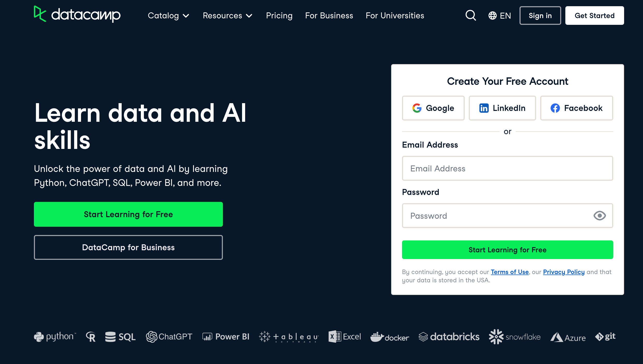Toggle the password visibility eye icon
This screenshot has width=643, height=364.
click(x=600, y=216)
